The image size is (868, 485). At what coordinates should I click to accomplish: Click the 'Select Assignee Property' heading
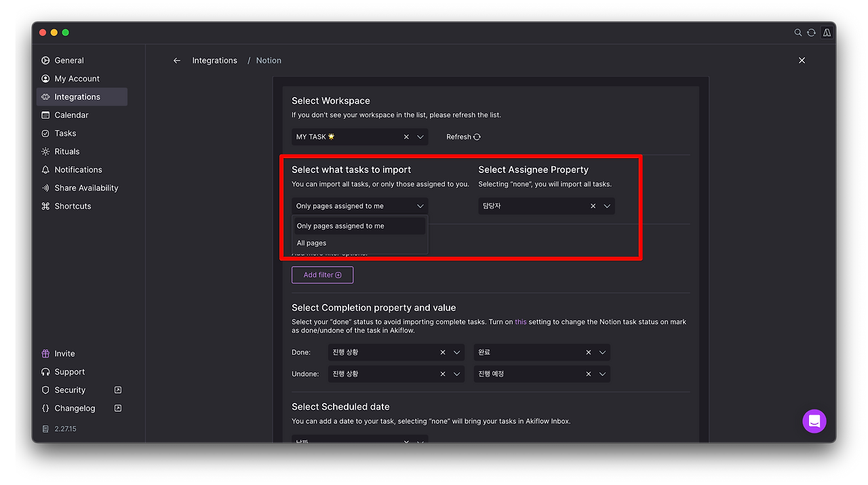pos(533,170)
